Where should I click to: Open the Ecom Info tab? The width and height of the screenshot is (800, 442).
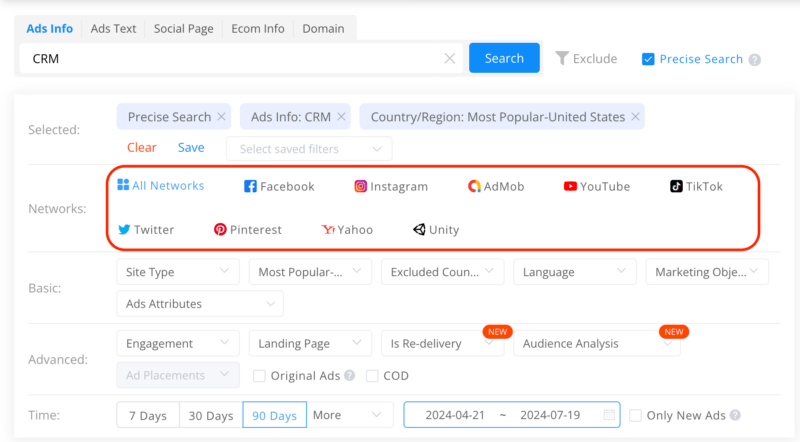click(257, 28)
